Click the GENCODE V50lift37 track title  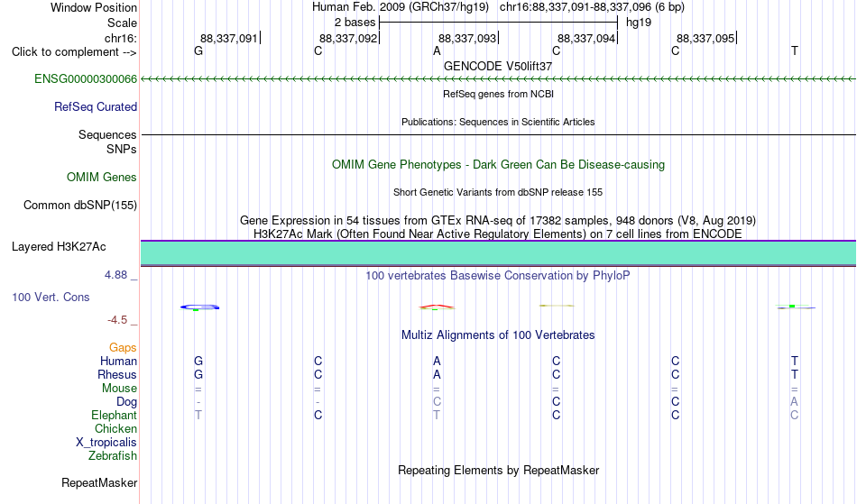click(498, 66)
